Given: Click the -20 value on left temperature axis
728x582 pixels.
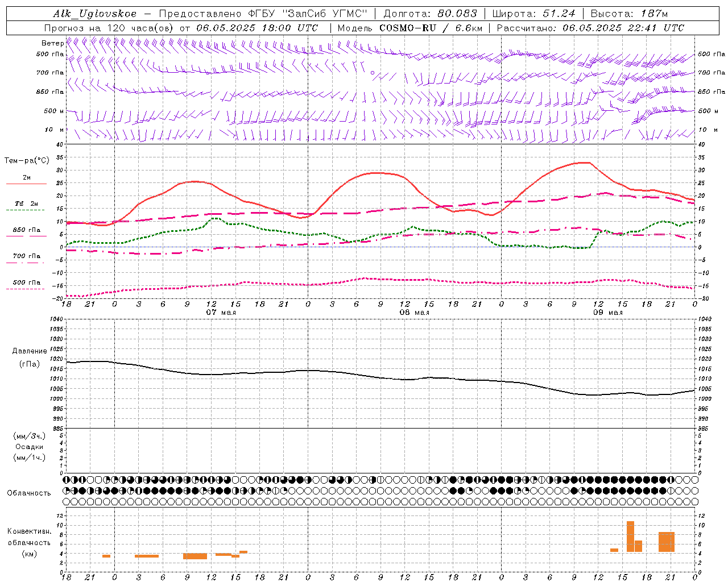Looking at the screenshot, I should (x=58, y=298).
